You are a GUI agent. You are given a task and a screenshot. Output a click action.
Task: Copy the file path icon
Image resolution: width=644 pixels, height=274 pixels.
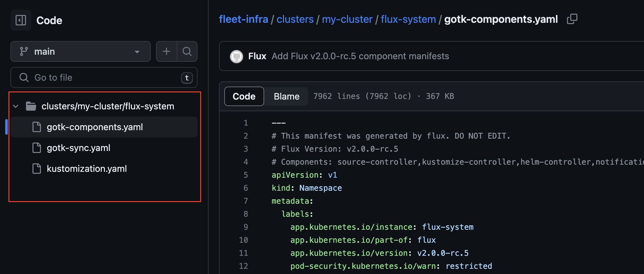572,19
